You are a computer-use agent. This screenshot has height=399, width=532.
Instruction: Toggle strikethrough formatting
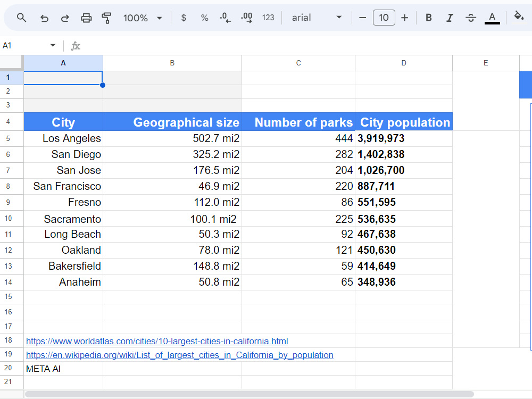471,18
